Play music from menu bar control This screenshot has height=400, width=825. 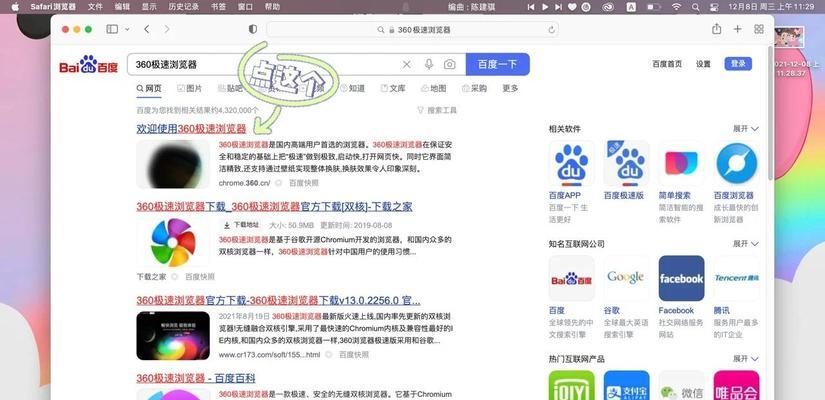coord(545,7)
